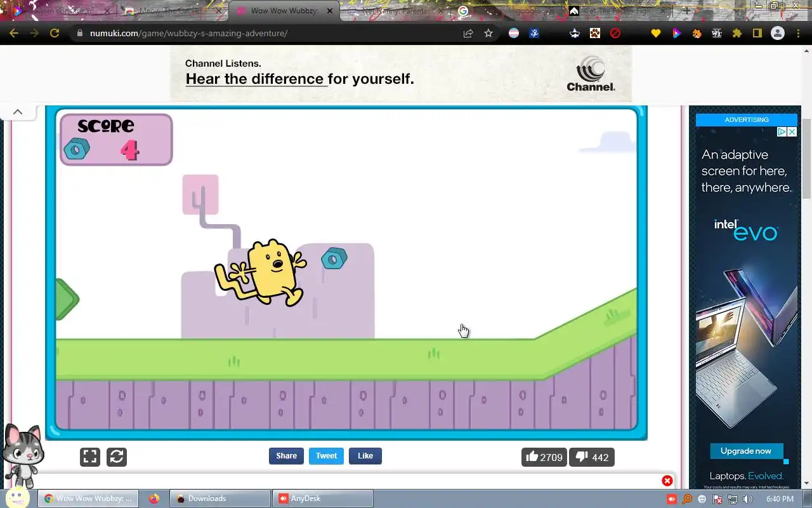Close the Wow Wow Wubbzy tab
This screenshot has width=812, height=508.
pyautogui.click(x=329, y=11)
